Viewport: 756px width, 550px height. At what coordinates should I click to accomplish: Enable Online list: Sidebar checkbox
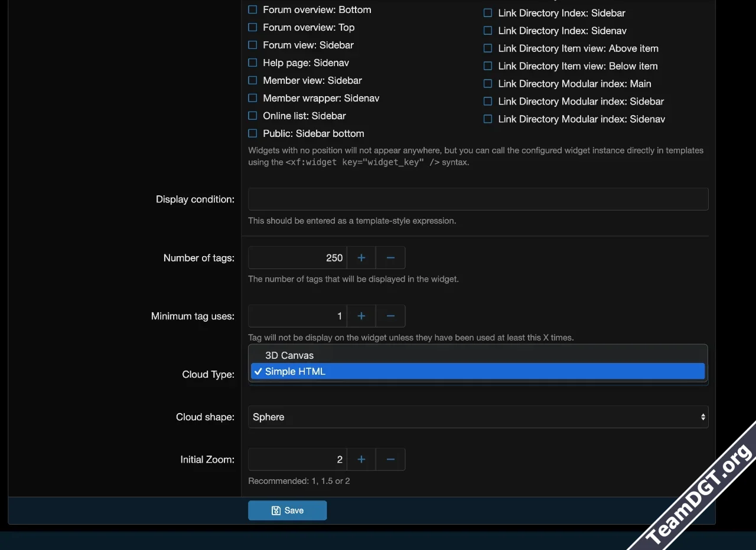tap(253, 116)
